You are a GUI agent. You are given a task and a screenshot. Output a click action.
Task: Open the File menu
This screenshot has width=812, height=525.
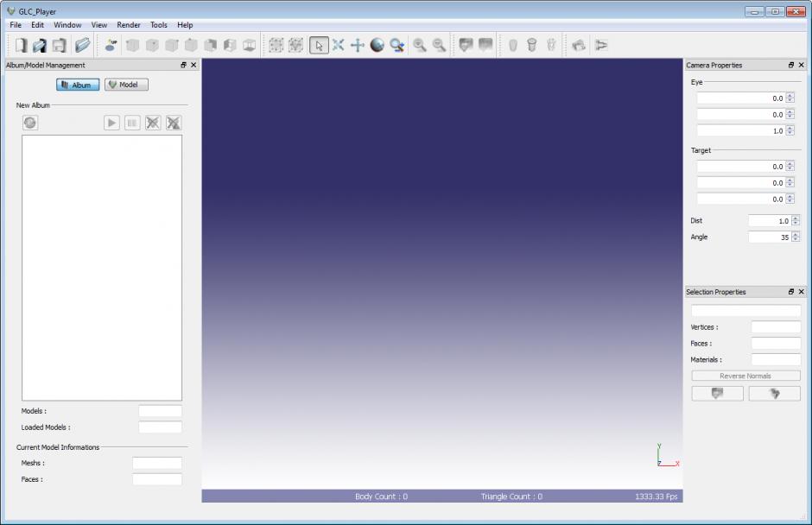pyautogui.click(x=16, y=25)
